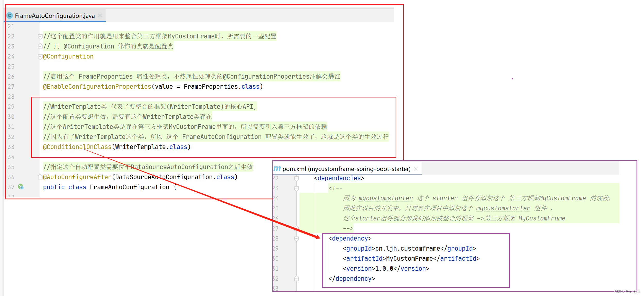Viewport: 644px width, 296px height.
Task: Click WriterTemplate.class argument on line 33
Action: [151, 147]
